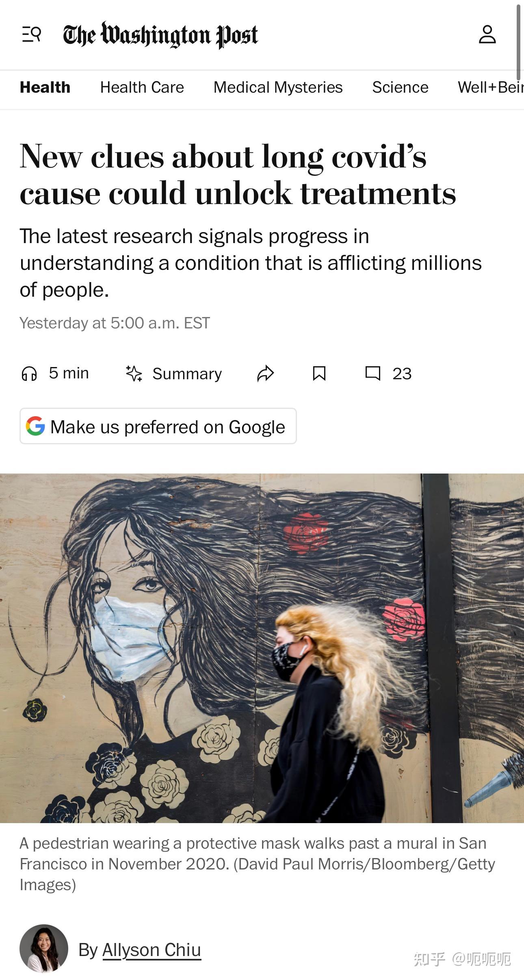
Task: Click the sparkle Summary icon
Action: coord(134,374)
